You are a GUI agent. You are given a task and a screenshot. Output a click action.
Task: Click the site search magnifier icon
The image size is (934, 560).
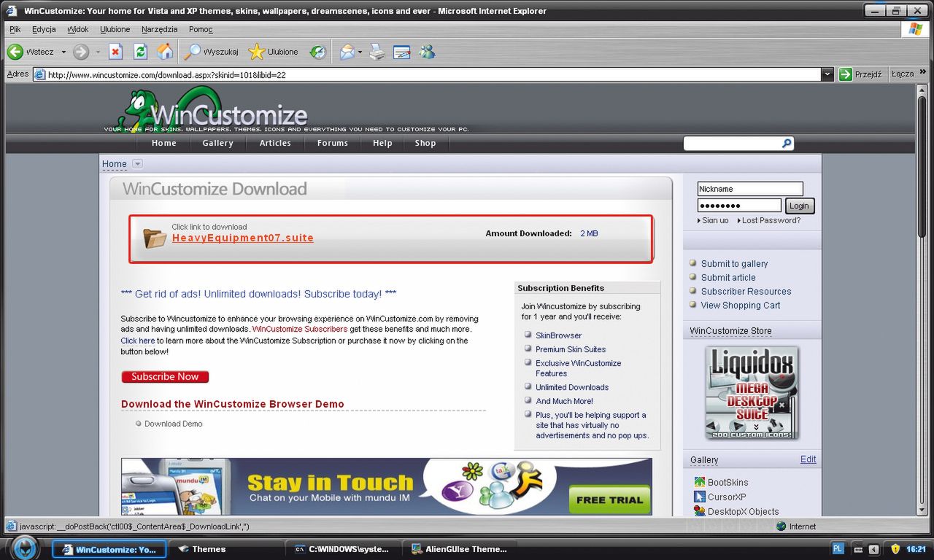click(787, 144)
